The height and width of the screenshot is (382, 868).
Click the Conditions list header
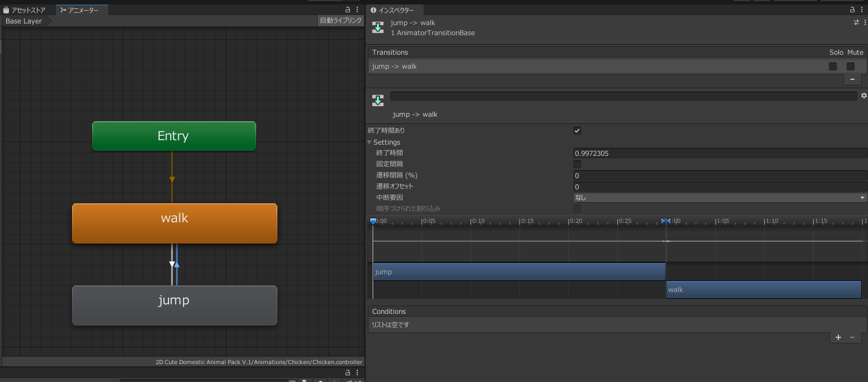[618, 311]
